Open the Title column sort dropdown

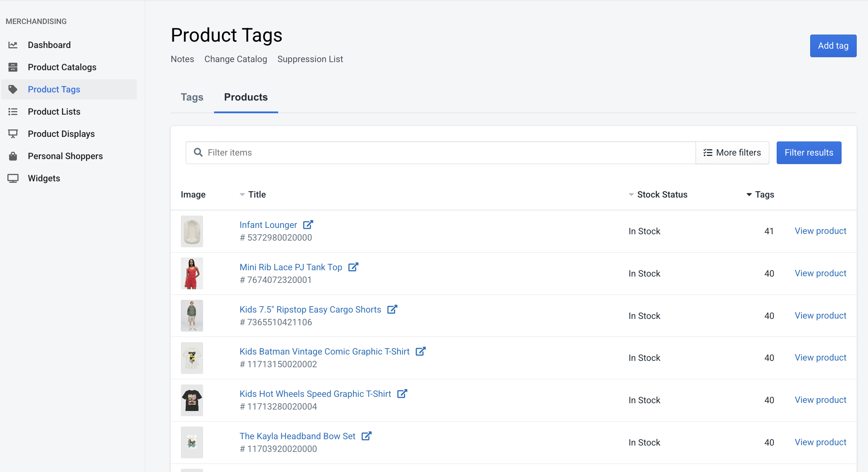pyautogui.click(x=242, y=194)
